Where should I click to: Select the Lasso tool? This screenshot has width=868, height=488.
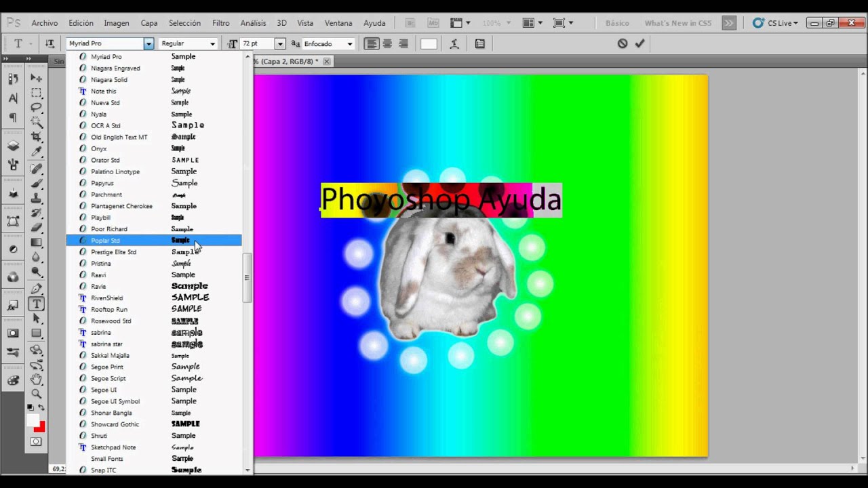(37, 107)
